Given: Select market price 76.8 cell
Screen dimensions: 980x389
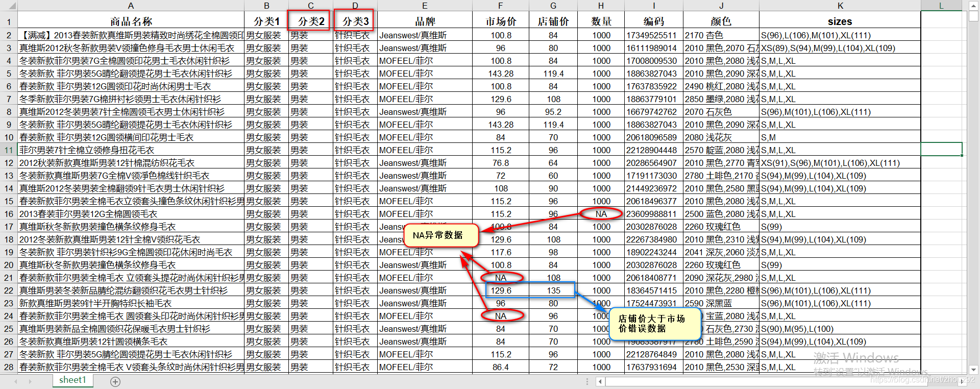Looking at the screenshot, I should pyautogui.click(x=500, y=163).
